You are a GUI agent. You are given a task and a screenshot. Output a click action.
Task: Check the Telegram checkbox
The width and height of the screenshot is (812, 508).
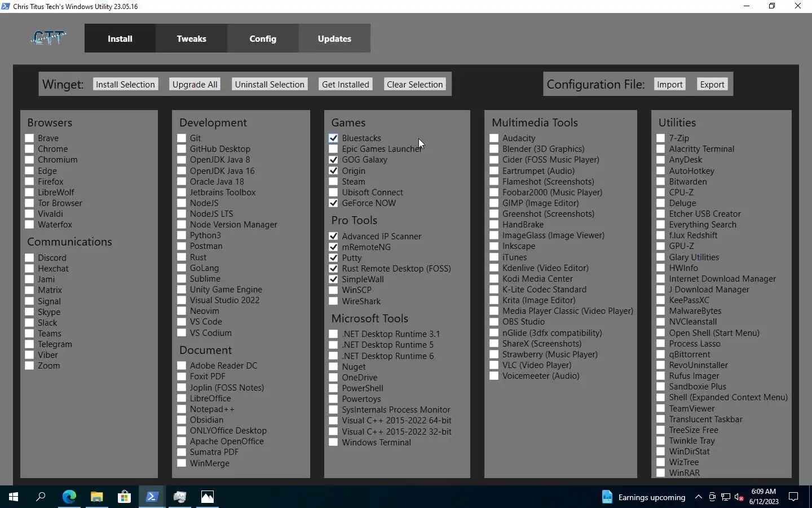29,344
